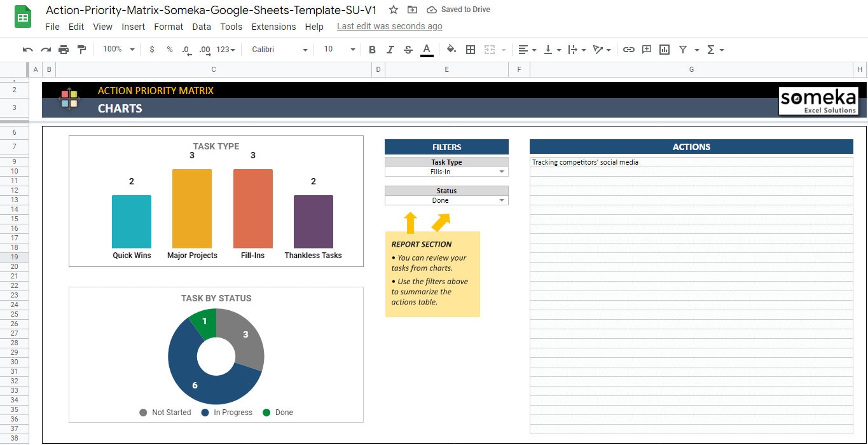Create a filter
868x445 pixels.
682,49
